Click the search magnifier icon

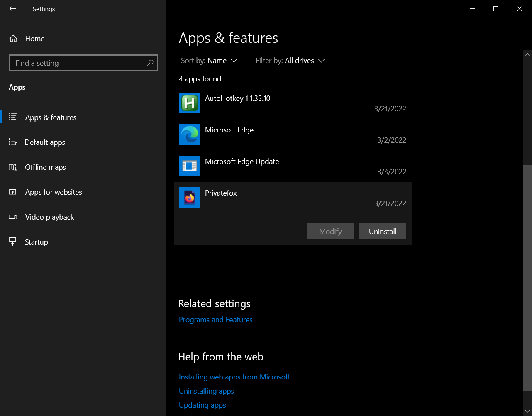pos(150,63)
